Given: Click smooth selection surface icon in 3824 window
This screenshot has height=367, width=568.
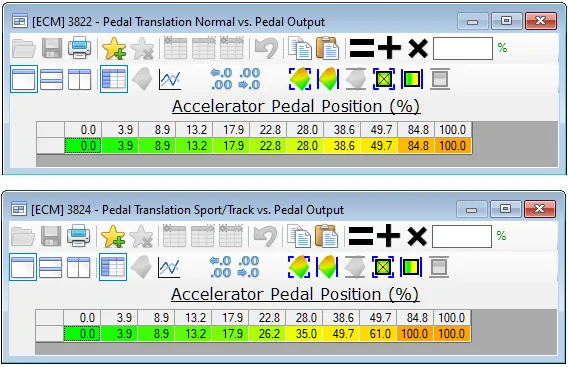Looking at the screenshot, I should (x=299, y=267).
